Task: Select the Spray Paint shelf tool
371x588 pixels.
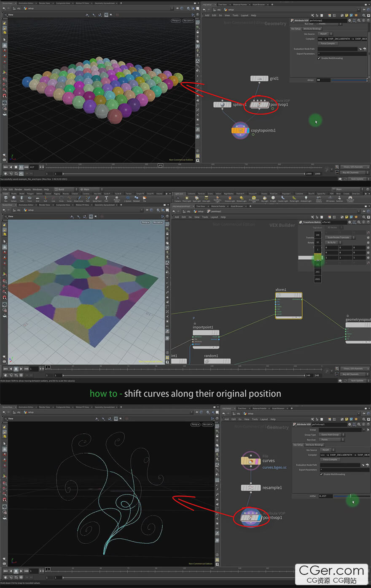Action: click(x=97, y=198)
